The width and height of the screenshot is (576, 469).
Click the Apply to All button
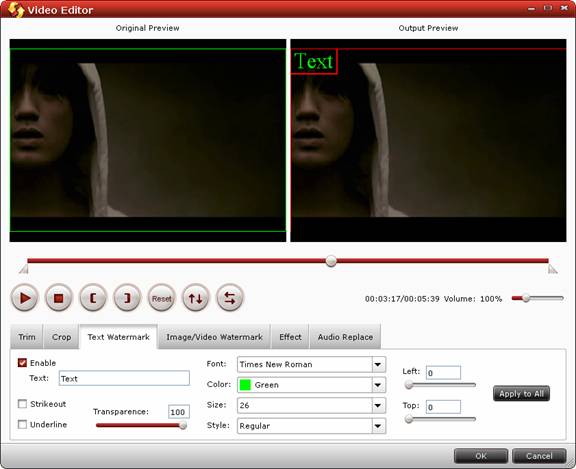pyautogui.click(x=521, y=394)
